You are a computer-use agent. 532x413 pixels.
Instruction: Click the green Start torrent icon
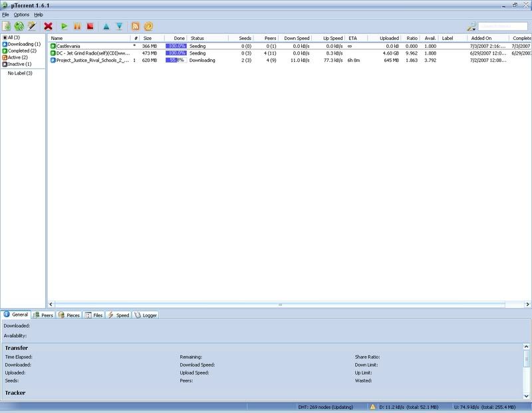(64, 26)
